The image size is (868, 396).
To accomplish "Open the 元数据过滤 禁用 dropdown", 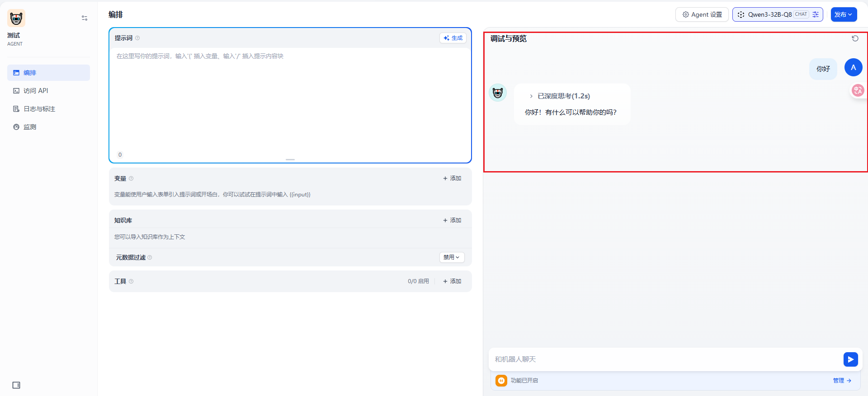I will click(x=452, y=257).
